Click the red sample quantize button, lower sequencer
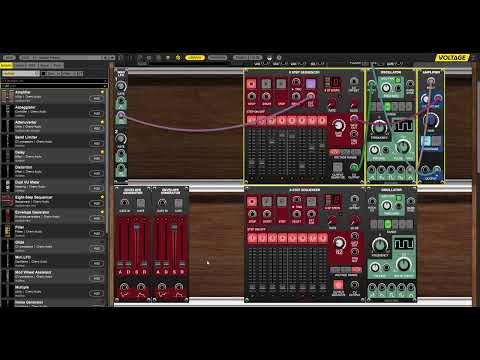 [338, 285]
